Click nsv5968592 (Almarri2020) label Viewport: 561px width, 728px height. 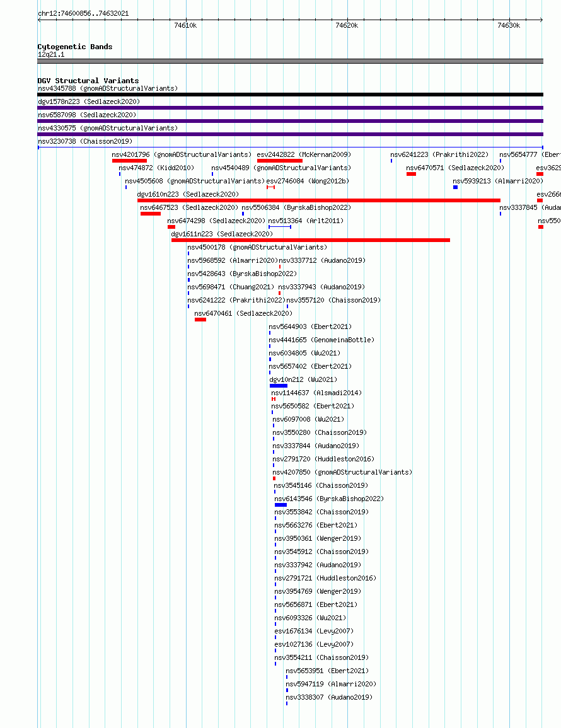click(233, 260)
